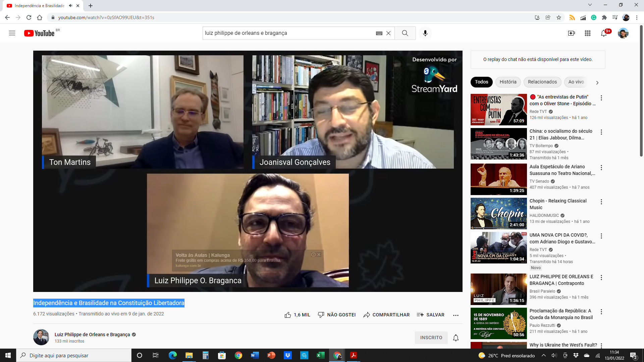Open Excel from the Windows taskbar
The height and width of the screenshot is (362, 644).
pos(320,355)
